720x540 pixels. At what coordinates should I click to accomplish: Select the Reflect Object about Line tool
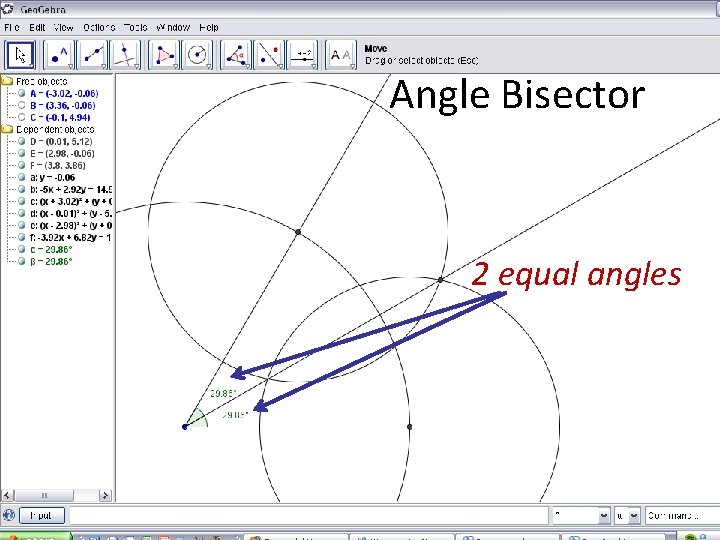[x=270, y=55]
